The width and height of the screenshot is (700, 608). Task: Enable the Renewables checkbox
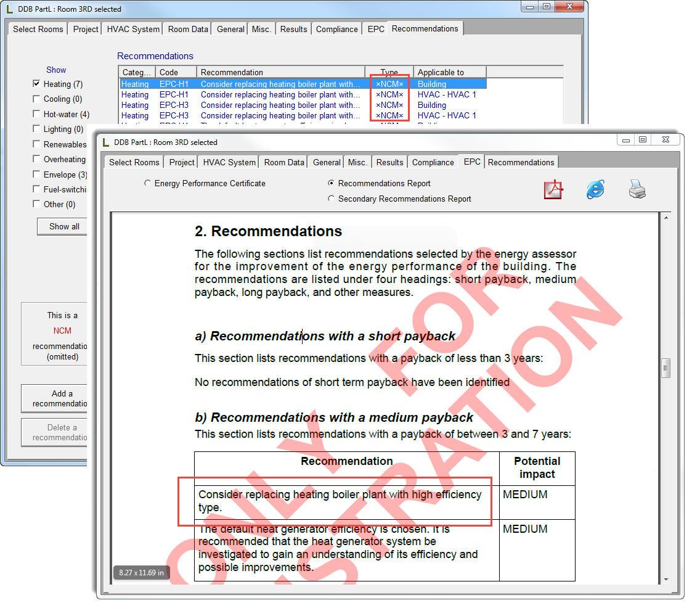[x=36, y=144]
